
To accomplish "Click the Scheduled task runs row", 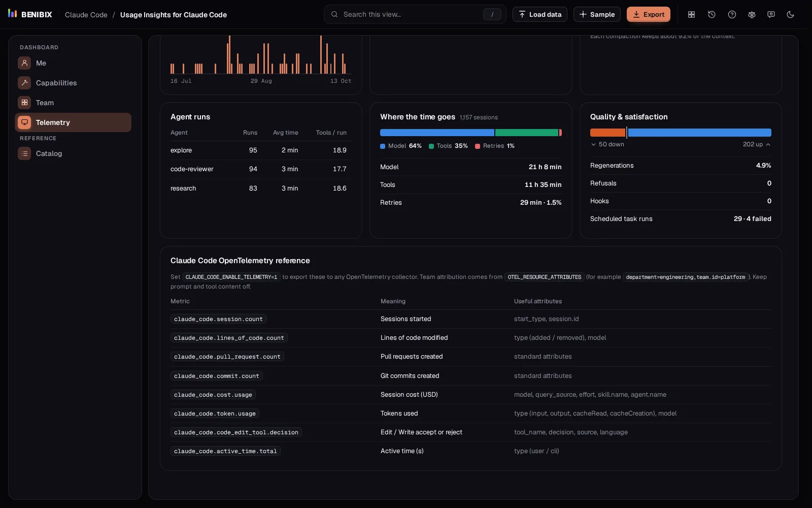I will click(x=681, y=219).
